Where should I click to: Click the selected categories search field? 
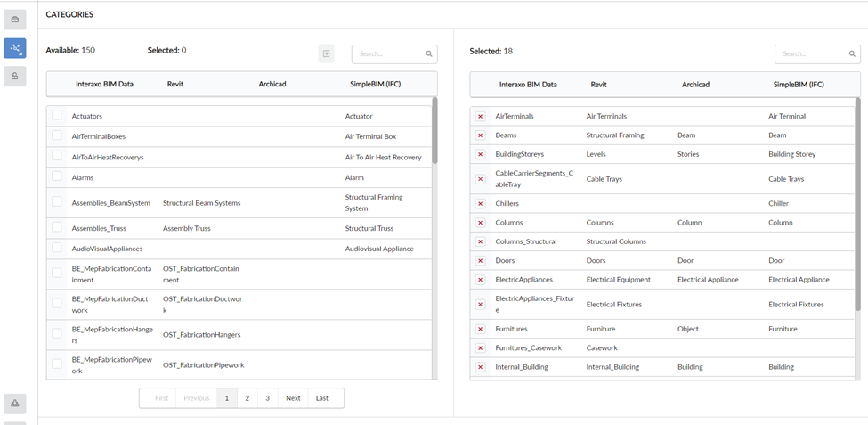(817, 54)
